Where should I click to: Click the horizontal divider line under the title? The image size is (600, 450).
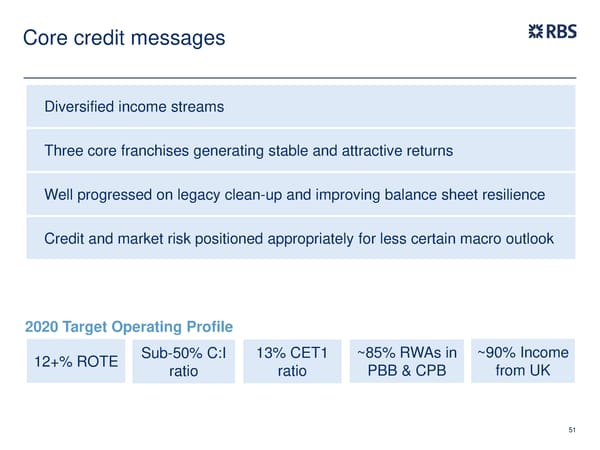click(x=300, y=77)
